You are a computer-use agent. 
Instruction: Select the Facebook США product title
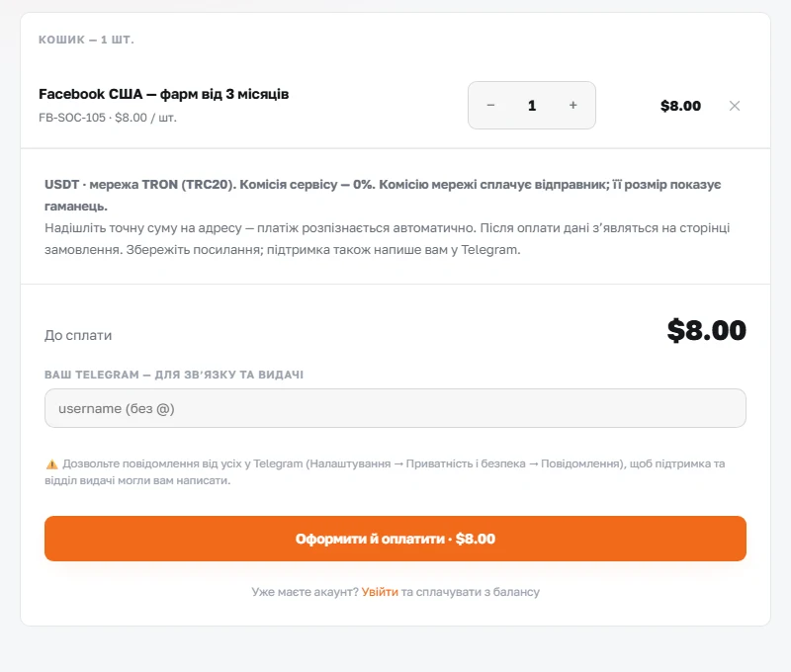[163, 94]
